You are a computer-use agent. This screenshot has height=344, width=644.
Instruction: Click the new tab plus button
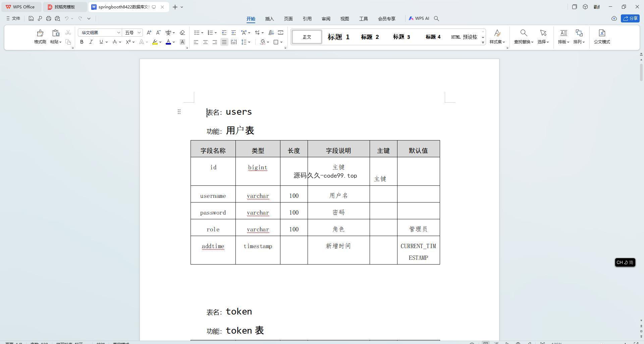(175, 7)
